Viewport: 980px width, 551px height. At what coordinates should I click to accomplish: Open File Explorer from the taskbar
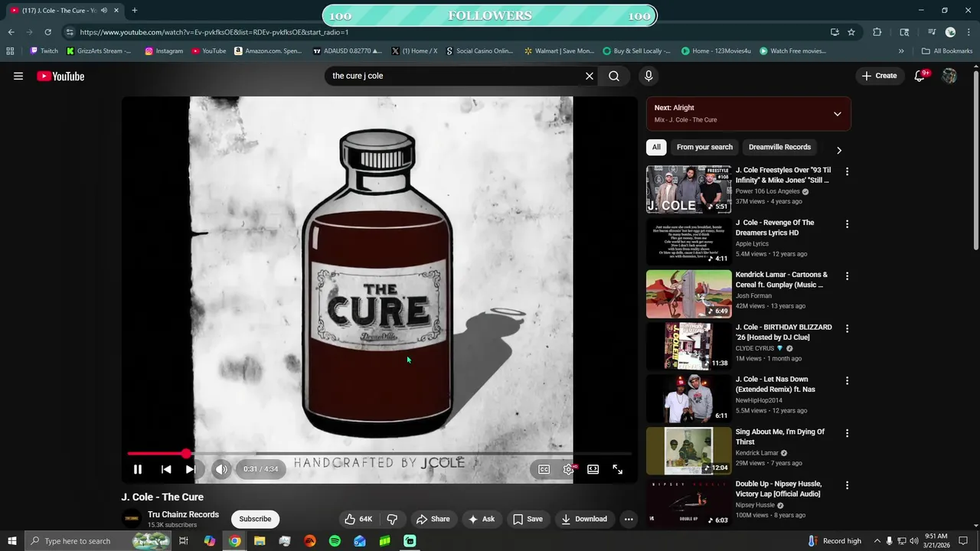tap(260, 541)
